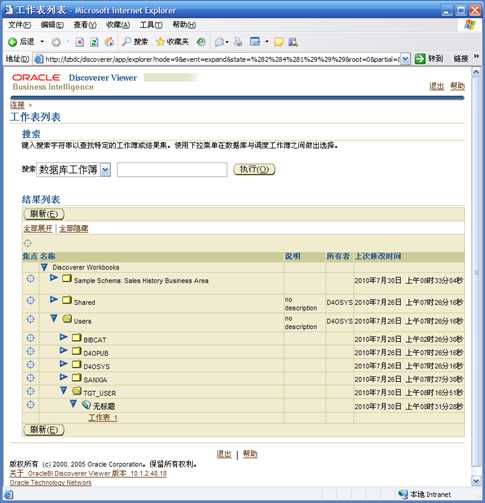Click the Mail icon in toolbar
Image resolution: width=485 pixels, height=503 pixels.
(x=220, y=42)
